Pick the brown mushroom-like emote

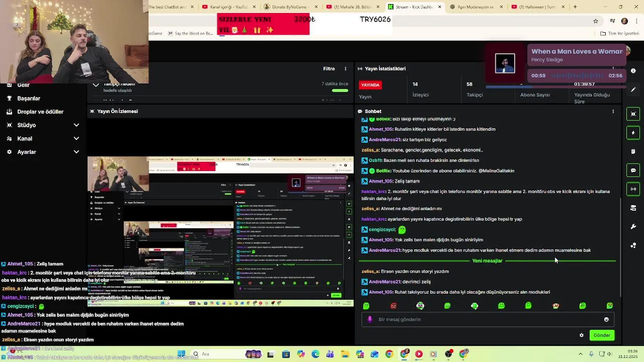555,306
